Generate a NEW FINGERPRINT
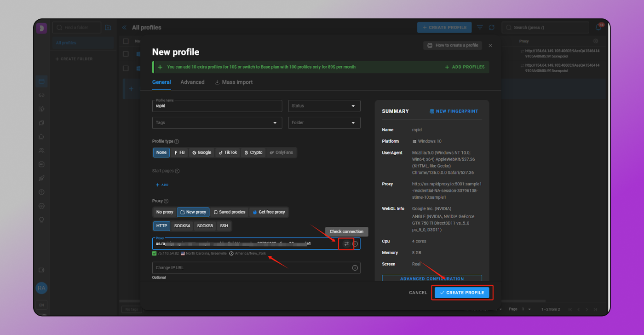 454,111
